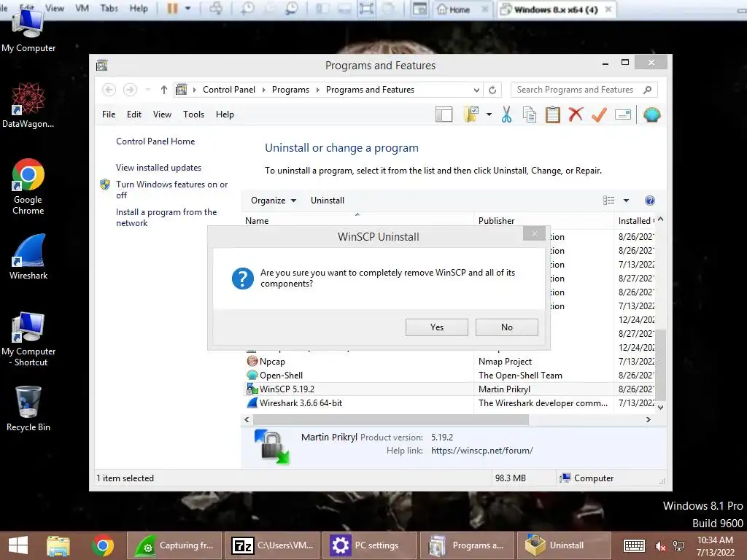The image size is (747, 560).
Task: Click the Uninstall command button
Action: click(x=328, y=201)
